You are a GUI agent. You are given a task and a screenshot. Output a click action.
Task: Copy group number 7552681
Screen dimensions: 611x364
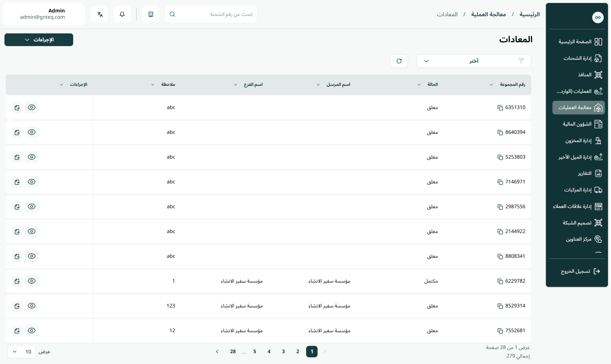point(500,331)
